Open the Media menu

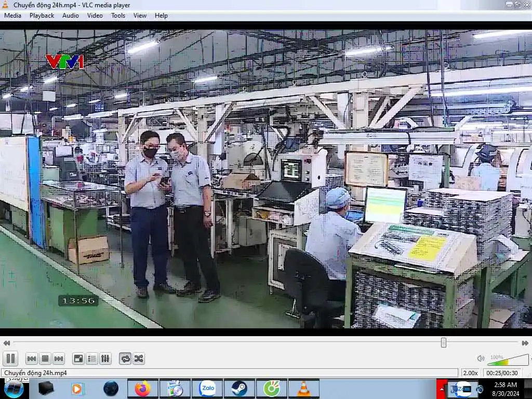pos(12,16)
